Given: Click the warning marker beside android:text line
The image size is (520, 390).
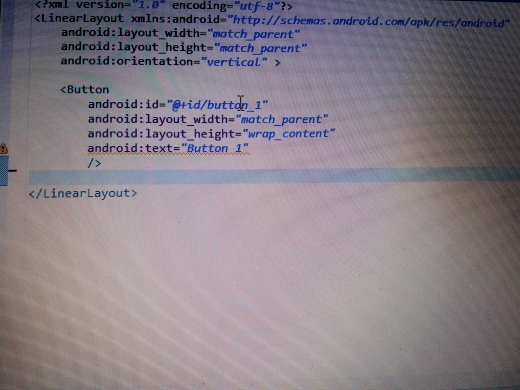Looking at the screenshot, I should point(3,148).
